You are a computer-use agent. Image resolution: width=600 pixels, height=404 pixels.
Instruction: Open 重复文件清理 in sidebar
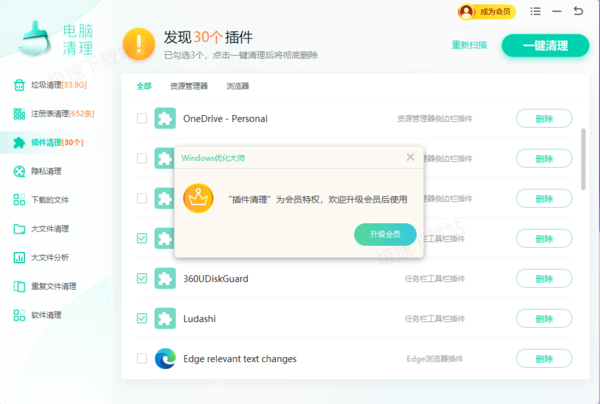click(x=54, y=286)
